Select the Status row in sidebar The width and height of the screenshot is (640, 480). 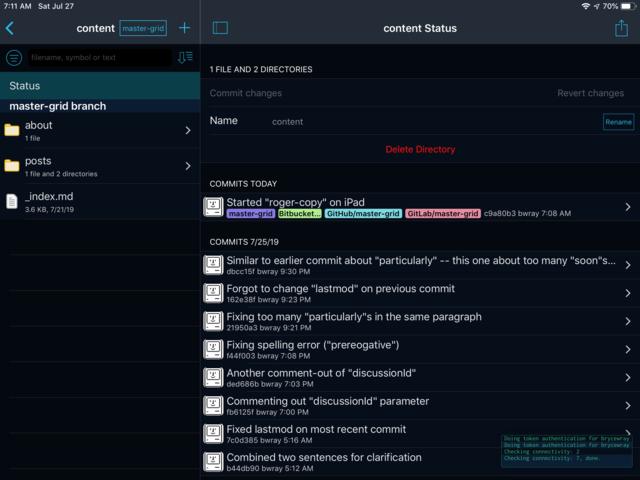click(x=100, y=86)
